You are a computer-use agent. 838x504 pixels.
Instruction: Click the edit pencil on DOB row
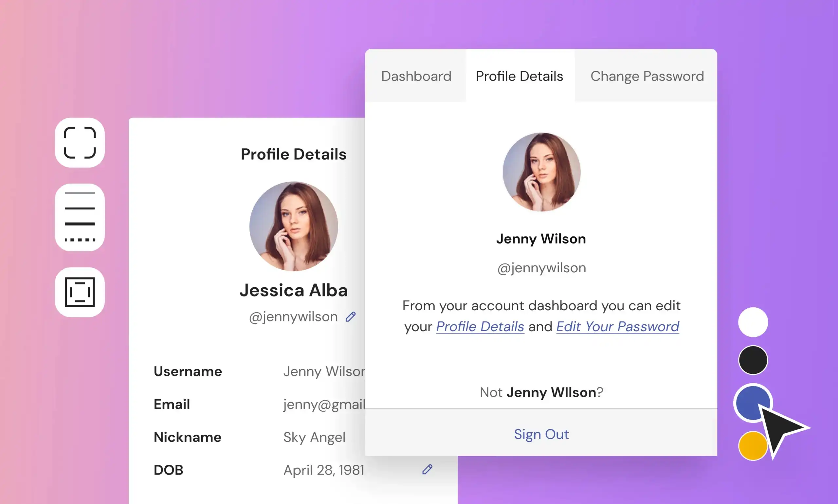427,469
